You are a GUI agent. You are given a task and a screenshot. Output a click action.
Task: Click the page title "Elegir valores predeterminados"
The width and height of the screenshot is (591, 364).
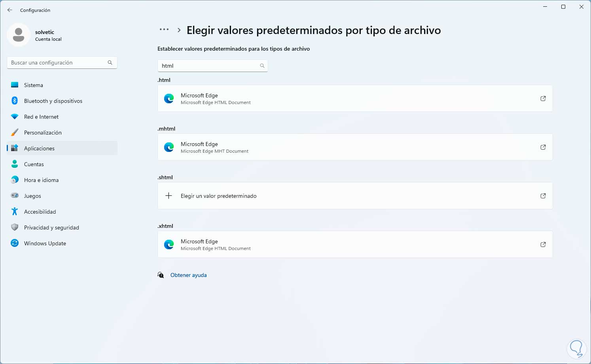pyautogui.click(x=314, y=30)
